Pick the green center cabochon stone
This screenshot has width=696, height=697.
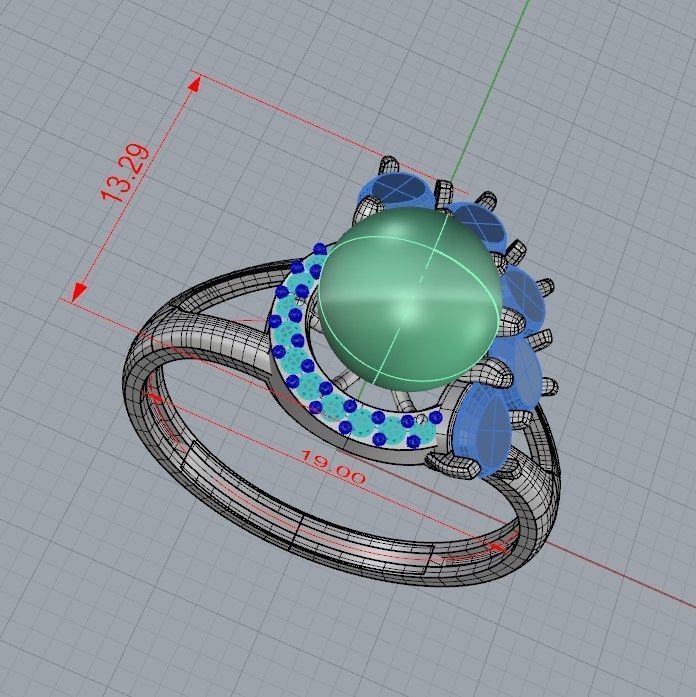tap(411, 299)
